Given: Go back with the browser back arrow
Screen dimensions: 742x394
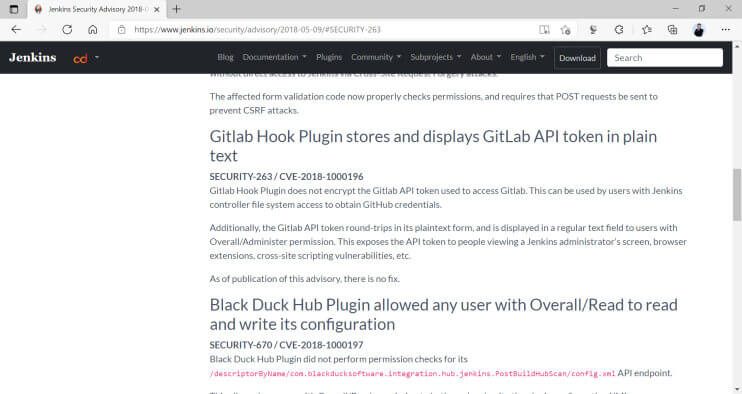Looking at the screenshot, I should 16,29.
